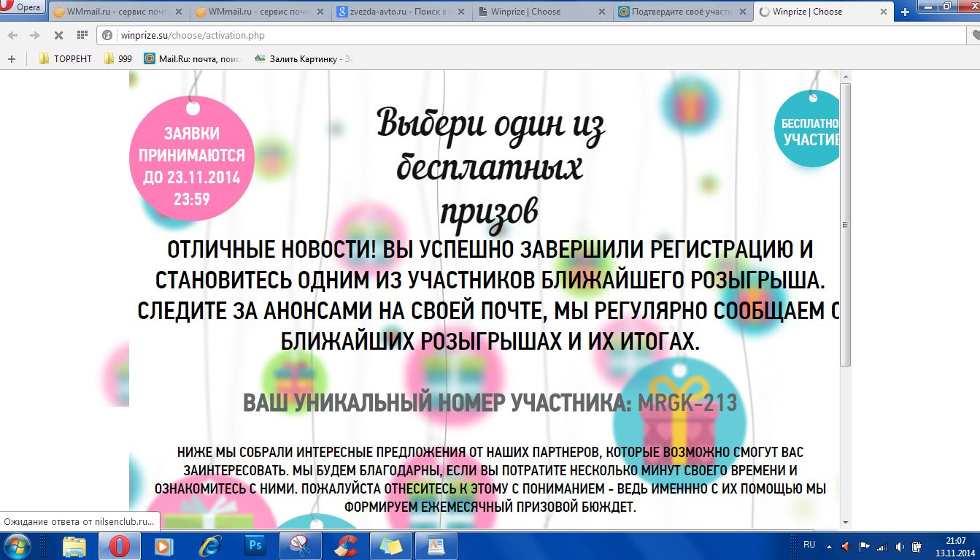This screenshot has width=980, height=560.
Task: Open the Opera main menu
Action: [x=23, y=7]
